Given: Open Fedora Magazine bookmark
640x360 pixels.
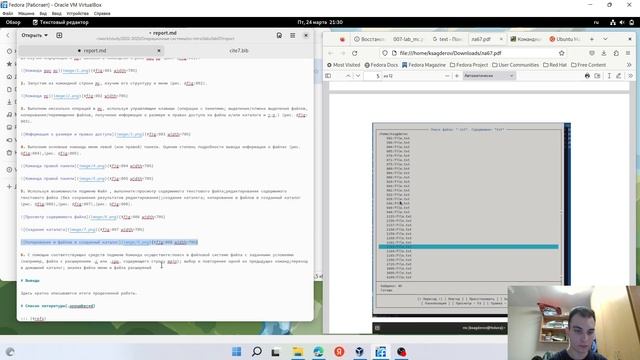Looking at the screenshot, I should [424, 65].
